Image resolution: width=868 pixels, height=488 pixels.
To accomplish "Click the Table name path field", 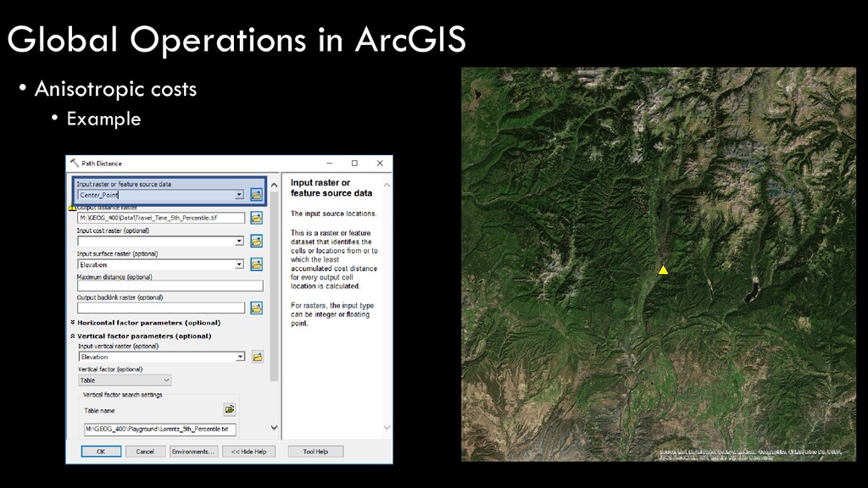I will (160, 429).
